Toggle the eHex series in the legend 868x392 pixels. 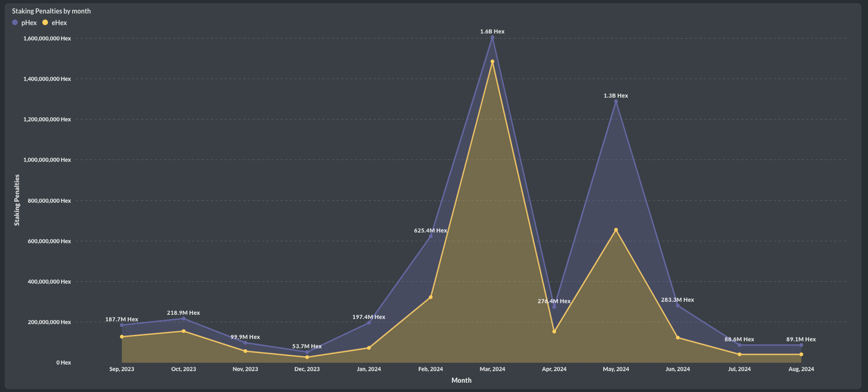[54, 22]
